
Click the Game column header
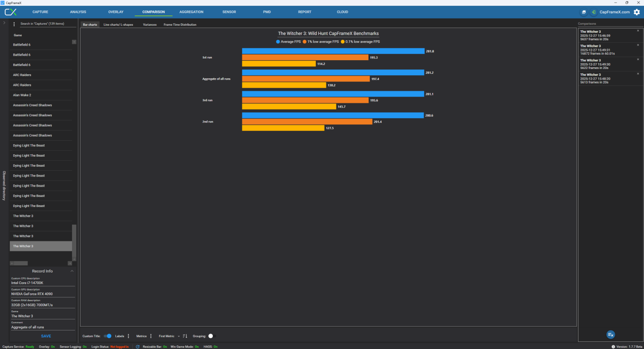18,35
